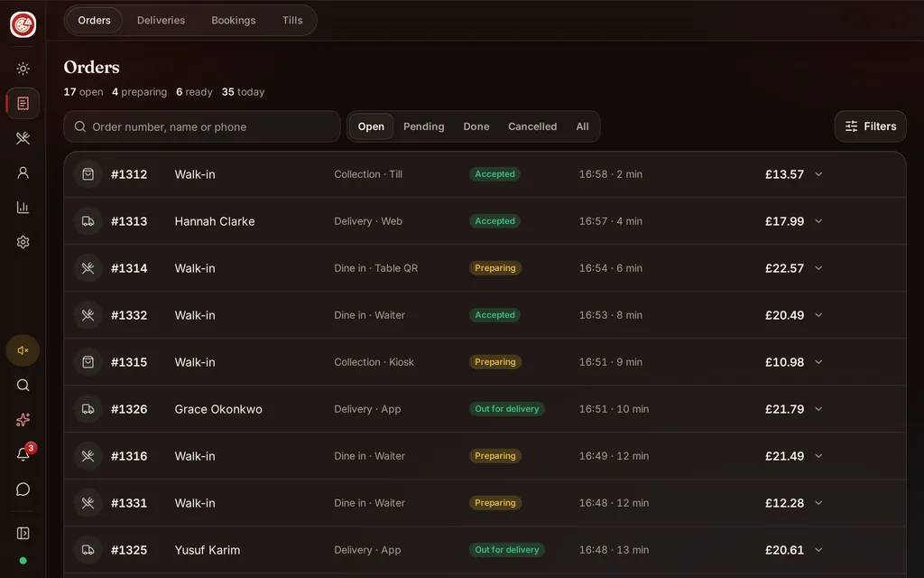Click dine-in icon for order #1331

[x=88, y=503]
